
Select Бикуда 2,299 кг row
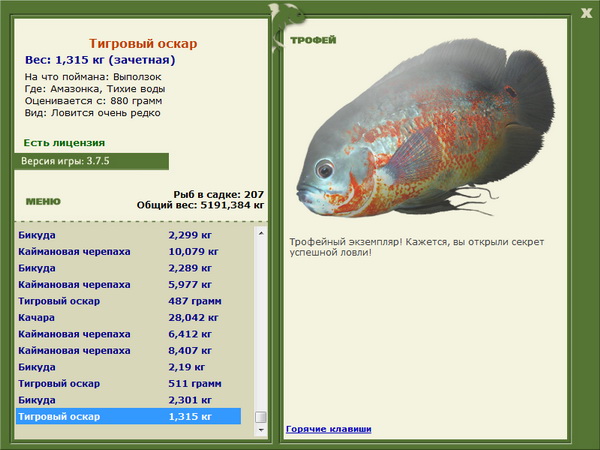pyautogui.click(x=129, y=235)
